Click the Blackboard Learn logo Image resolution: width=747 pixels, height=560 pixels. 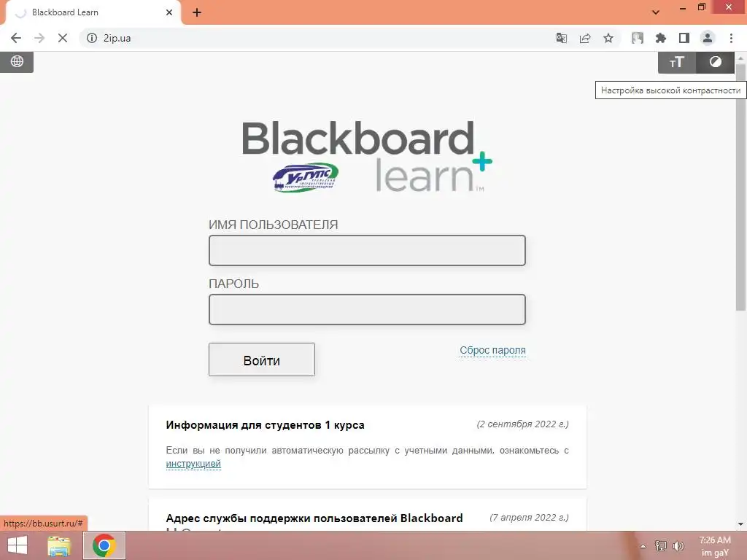(367, 156)
